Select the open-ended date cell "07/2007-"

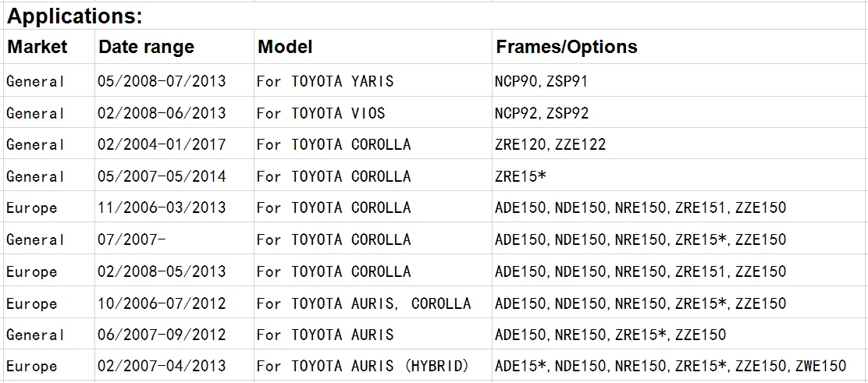coord(131,239)
